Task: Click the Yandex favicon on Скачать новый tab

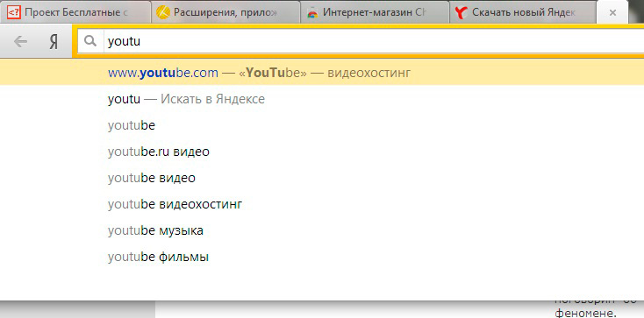Action: 462,13
